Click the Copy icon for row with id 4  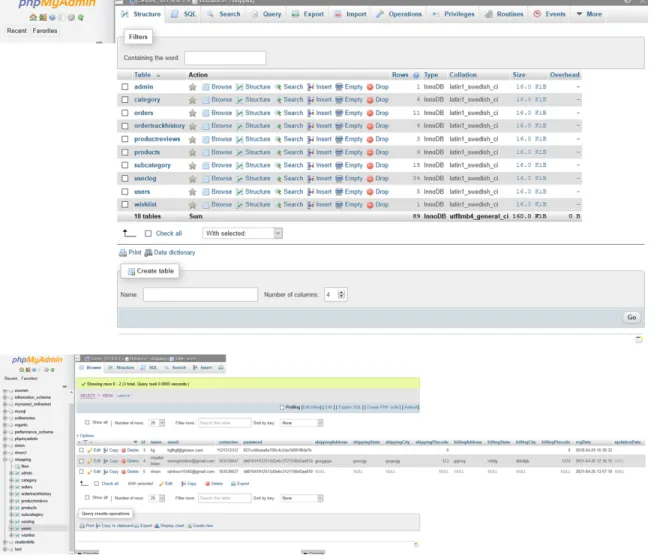(x=106, y=461)
